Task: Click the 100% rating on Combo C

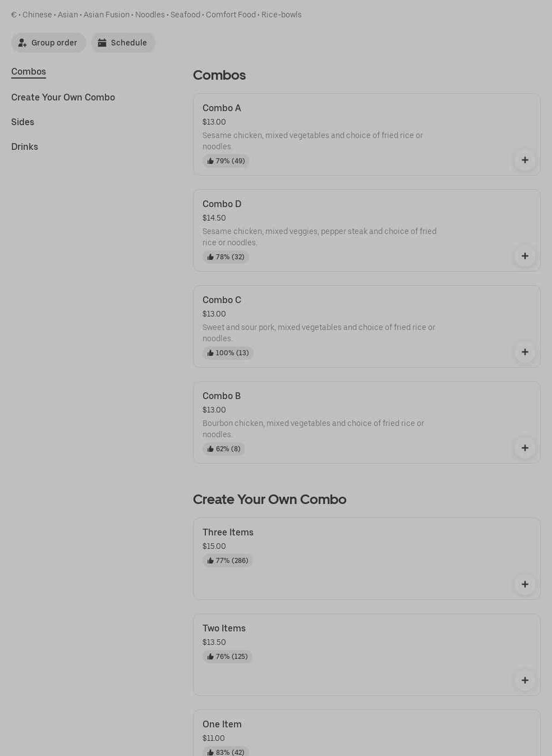Action: 228,353
